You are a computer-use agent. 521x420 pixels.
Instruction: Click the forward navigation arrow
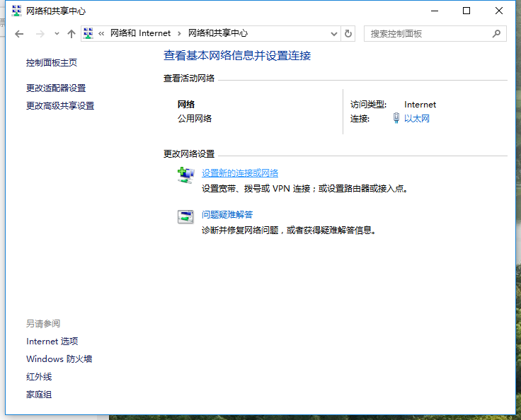[x=40, y=33]
